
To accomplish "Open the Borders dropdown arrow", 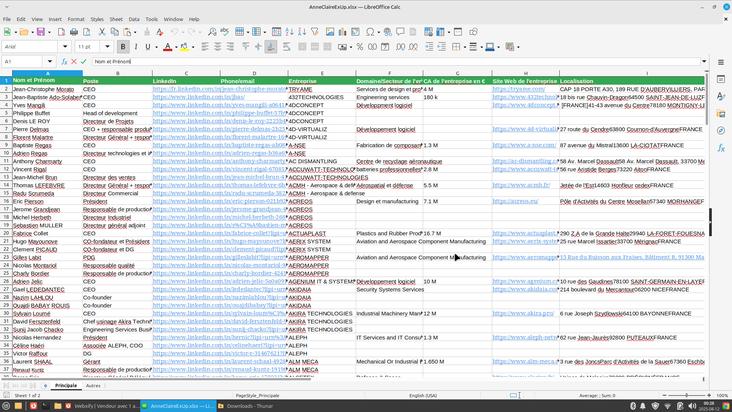I will click(x=465, y=47).
